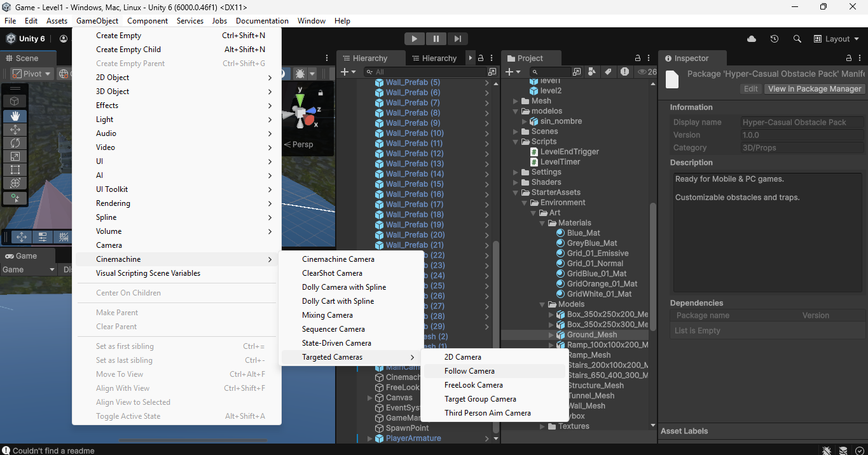Open Unity Cloud icon in top toolbar
This screenshot has width=868, height=455.
coord(752,39)
